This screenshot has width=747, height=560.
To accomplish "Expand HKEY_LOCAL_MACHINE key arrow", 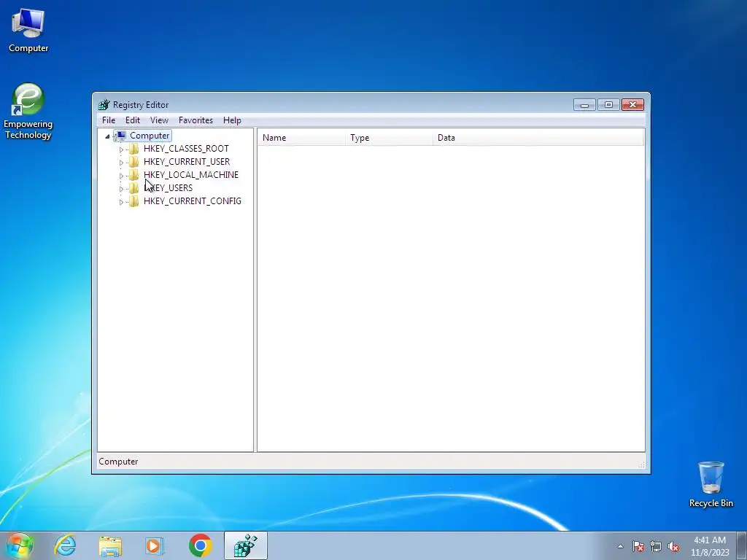I will [121, 175].
